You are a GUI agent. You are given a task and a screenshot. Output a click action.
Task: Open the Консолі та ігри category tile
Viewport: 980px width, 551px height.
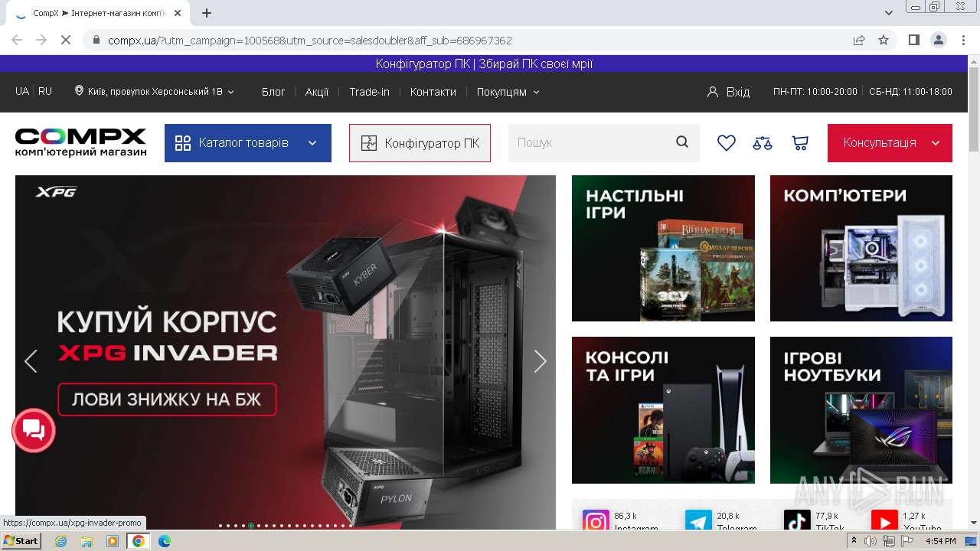663,410
